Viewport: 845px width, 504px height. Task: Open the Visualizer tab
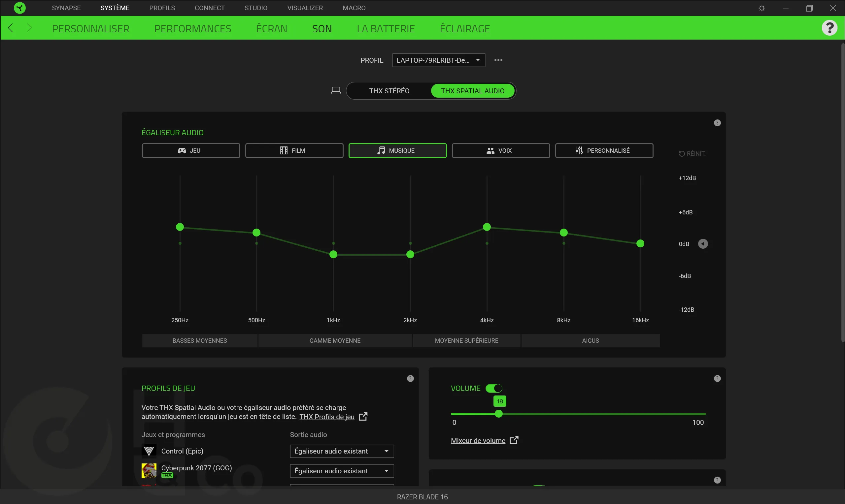[305, 8]
